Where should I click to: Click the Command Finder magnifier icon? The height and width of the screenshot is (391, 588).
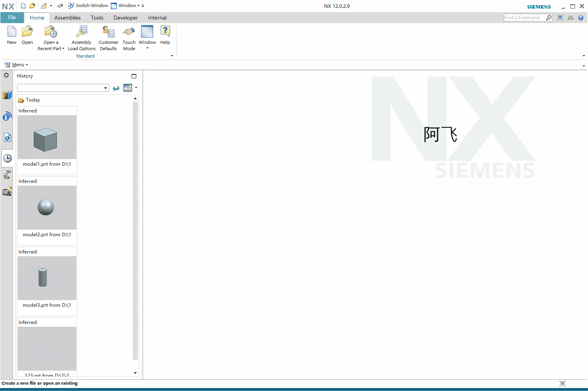tap(549, 18)
